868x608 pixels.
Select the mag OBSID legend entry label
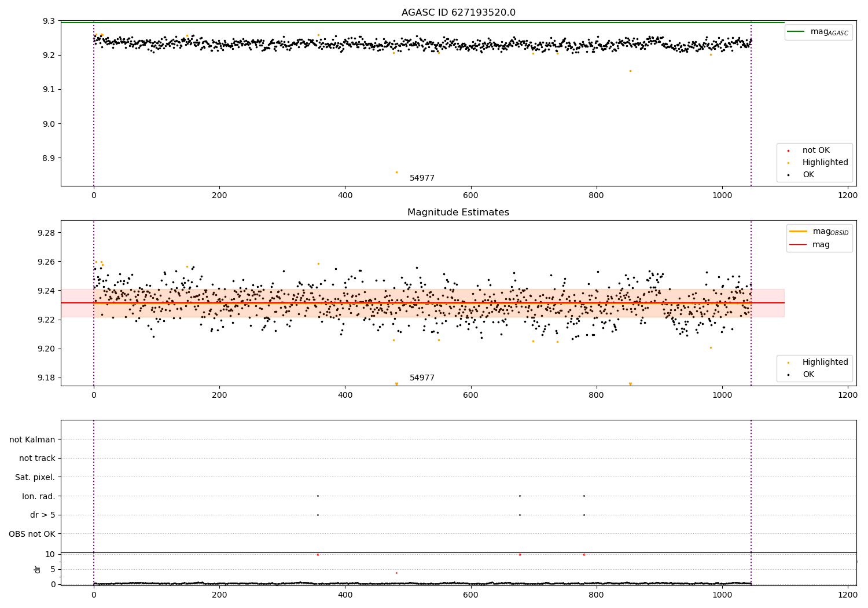[x=830, y=232]
